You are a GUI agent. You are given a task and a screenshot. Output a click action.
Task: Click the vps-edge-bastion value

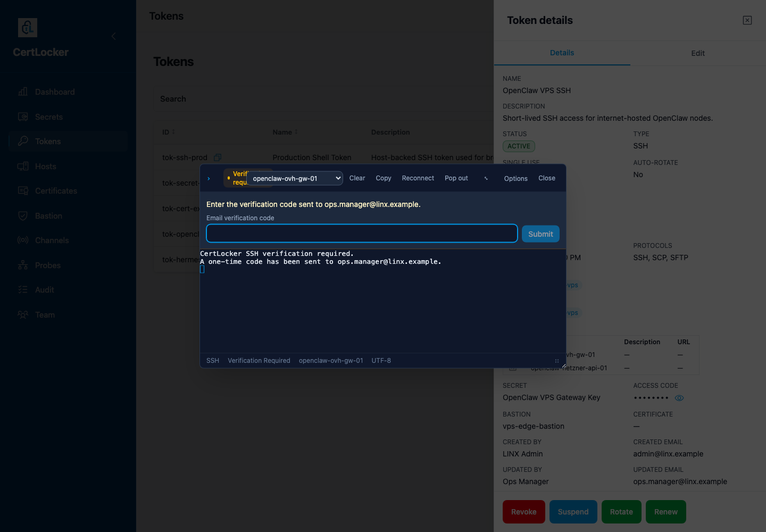(x=534, y=426)
